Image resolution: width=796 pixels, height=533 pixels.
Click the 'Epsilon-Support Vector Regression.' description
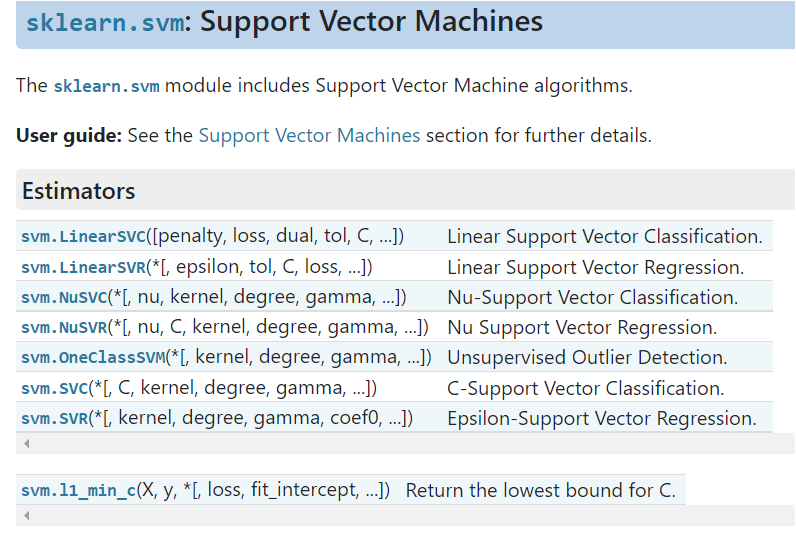[x=601, y=418]
